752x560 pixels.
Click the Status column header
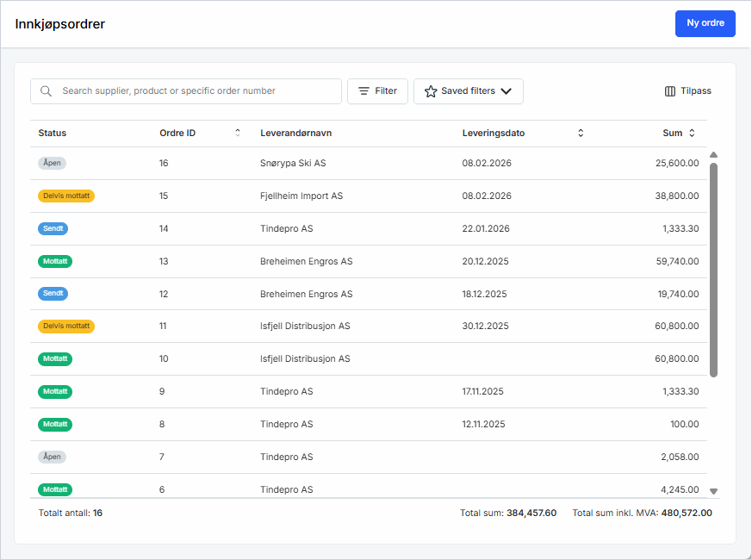pyautogui.click(x=53, y=133)
